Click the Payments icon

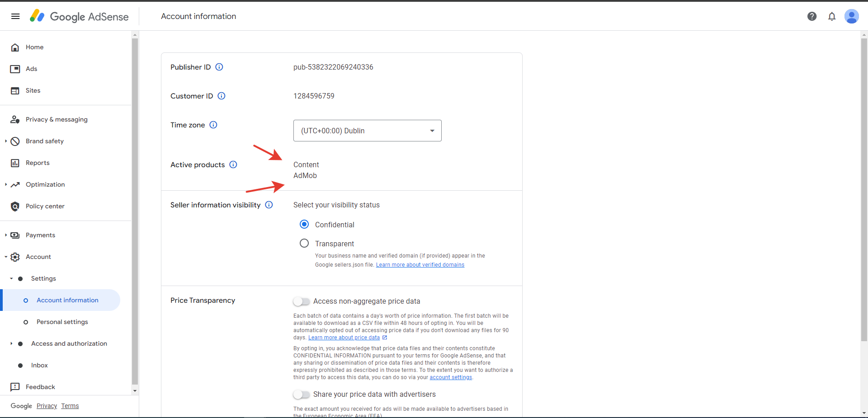[15, 235]
